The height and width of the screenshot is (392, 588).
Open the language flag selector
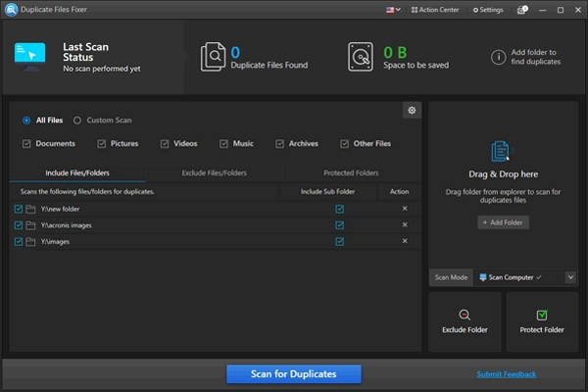tap(393, 10)
